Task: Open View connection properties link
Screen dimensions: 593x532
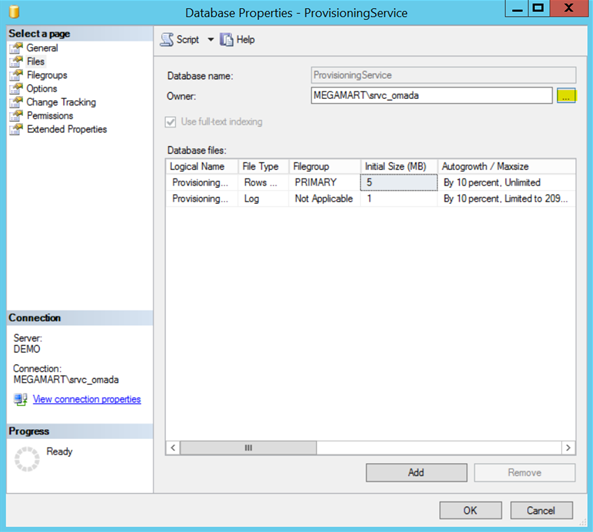Action: tap(87, 399)
